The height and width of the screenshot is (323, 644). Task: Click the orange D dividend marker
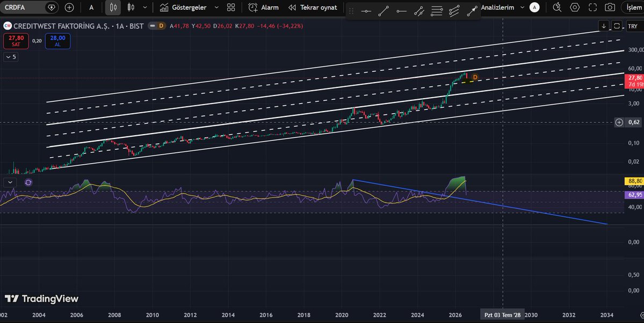(475, 77)
